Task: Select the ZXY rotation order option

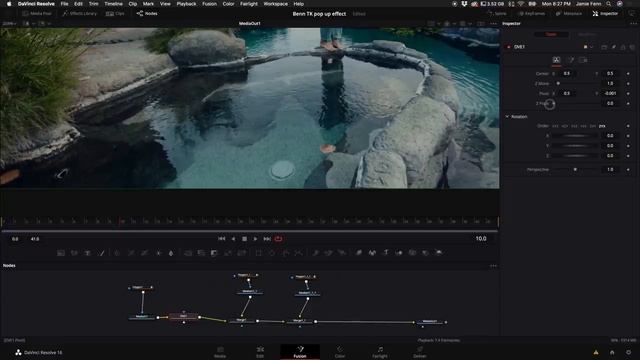Action: (593, 126)
